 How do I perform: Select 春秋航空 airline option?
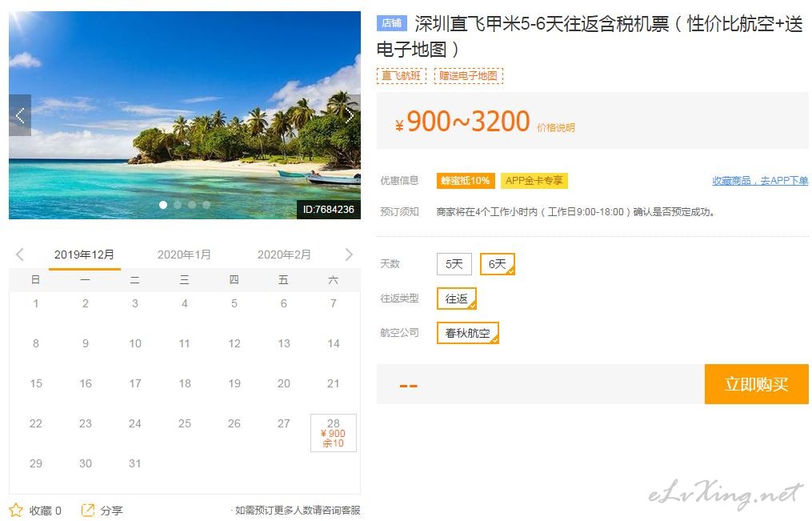pyautogui.click(x=468, y=333)
